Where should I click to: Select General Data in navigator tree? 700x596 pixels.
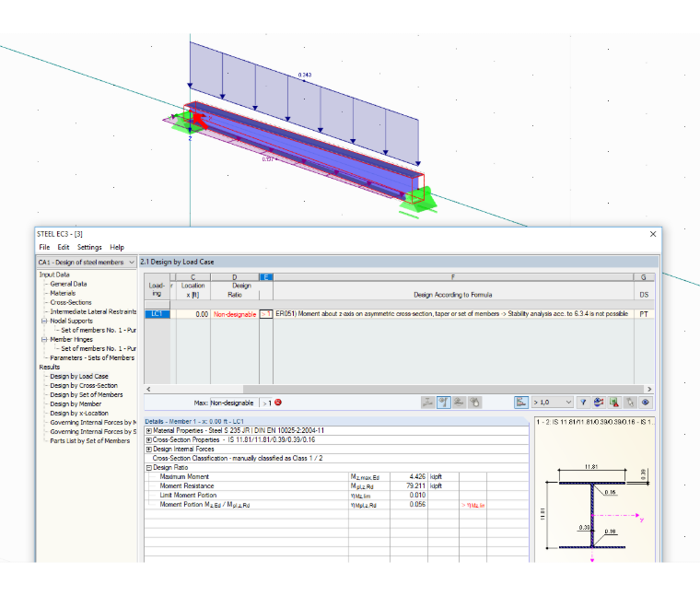tap(68, 284)
